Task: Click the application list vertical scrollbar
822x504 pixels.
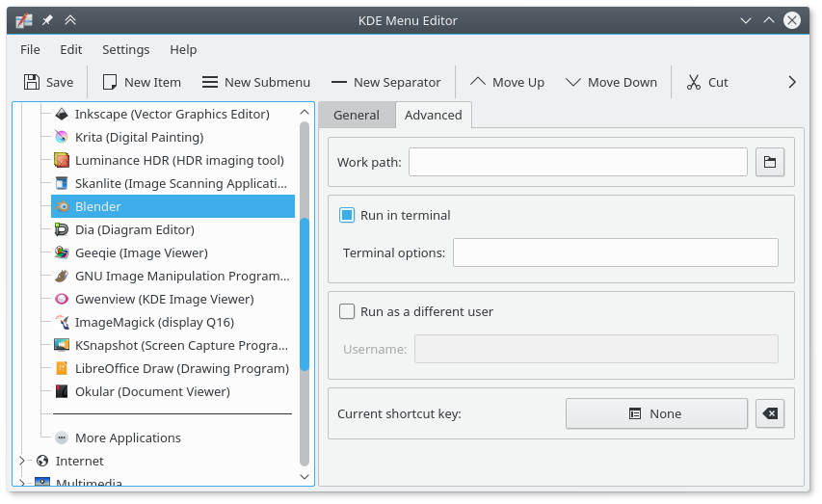Action: click(x=305, y=289)
